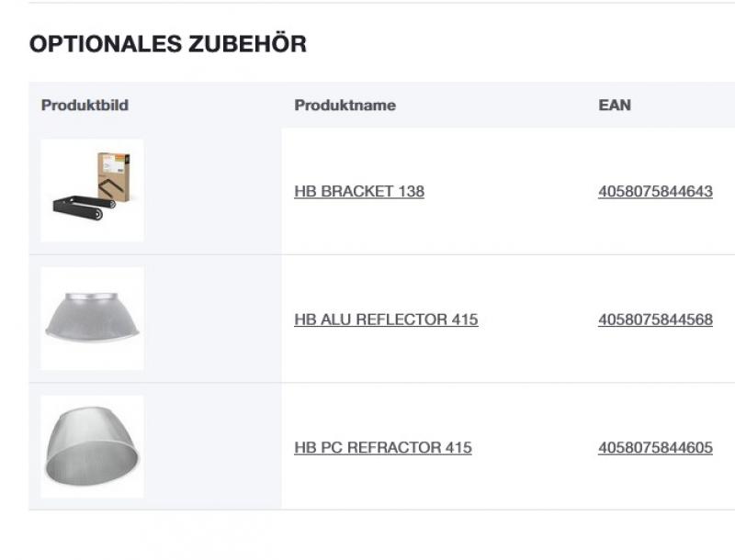Viewport: 735px width, 560px height.
Task: View the PC refractor product thumbnail
Action: click(x=92, y=444)
